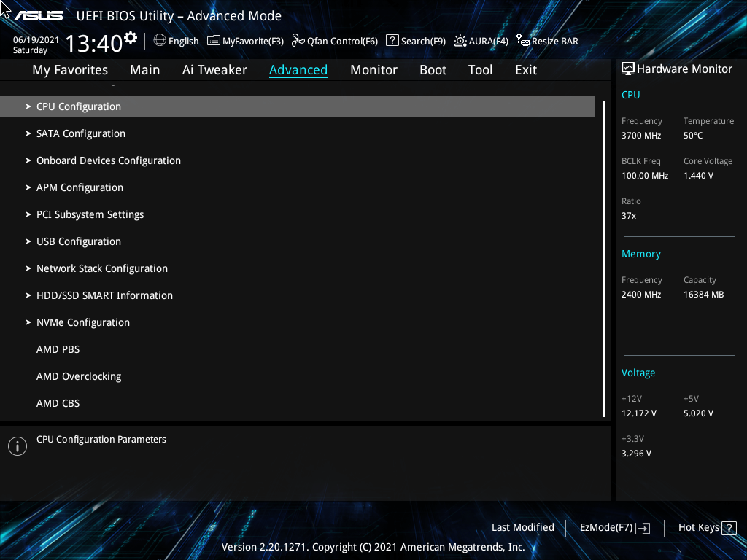Open Resize BAR setting
The width and height of the screenshot is (747, 560).
pyautogui.click(x=555, y=42)
